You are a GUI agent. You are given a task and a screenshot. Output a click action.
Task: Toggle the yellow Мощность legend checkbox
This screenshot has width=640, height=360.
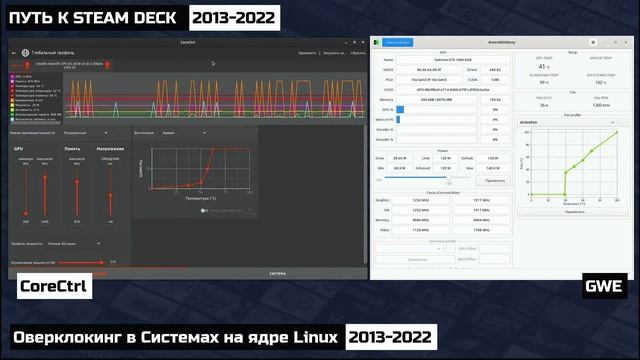click(12, 105)
